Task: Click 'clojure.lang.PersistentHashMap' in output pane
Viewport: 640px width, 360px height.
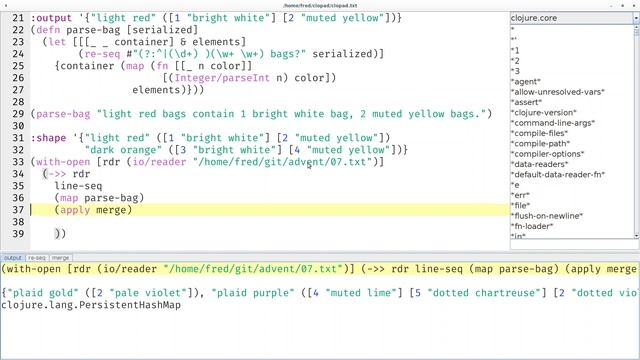Action: pos(91,305)
